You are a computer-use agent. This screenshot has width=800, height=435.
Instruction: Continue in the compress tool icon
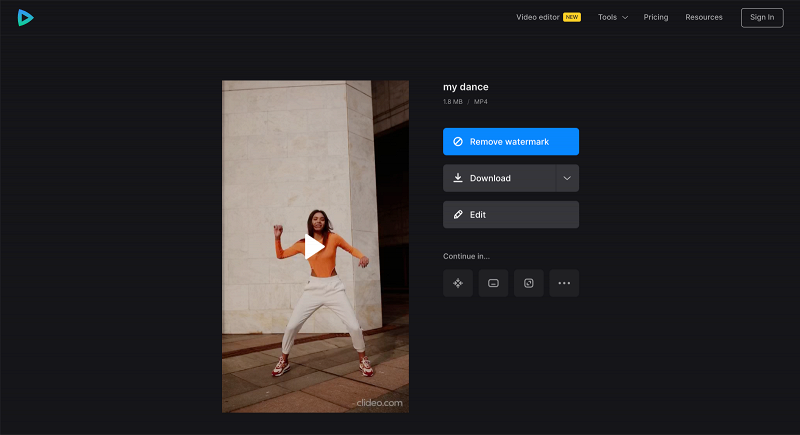point(458,283)
